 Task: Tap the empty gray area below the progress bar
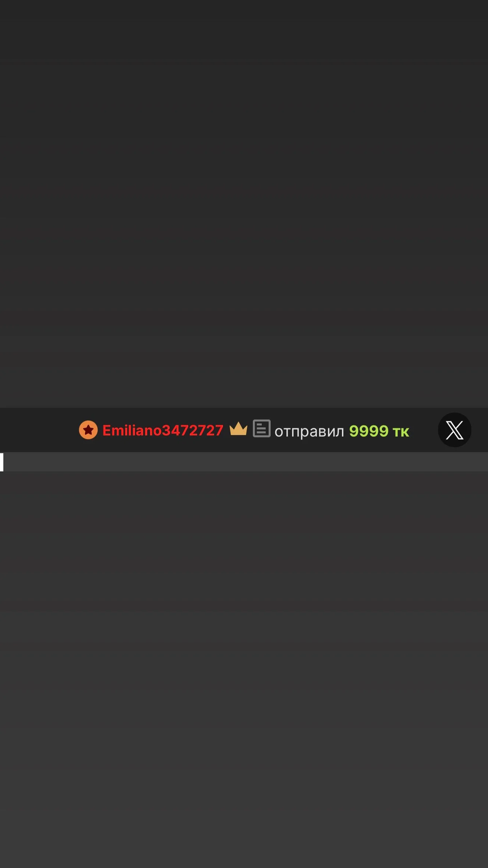point(244,670)
